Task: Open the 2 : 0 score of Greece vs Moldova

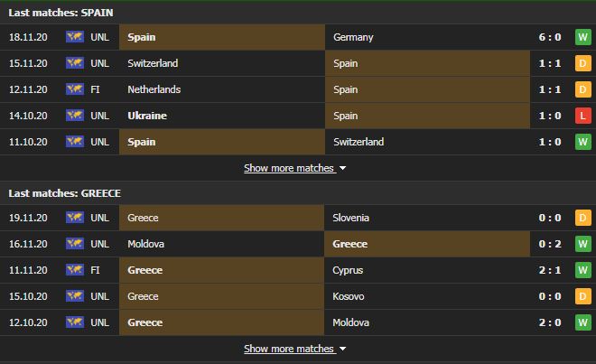Action: click(550, 322)
